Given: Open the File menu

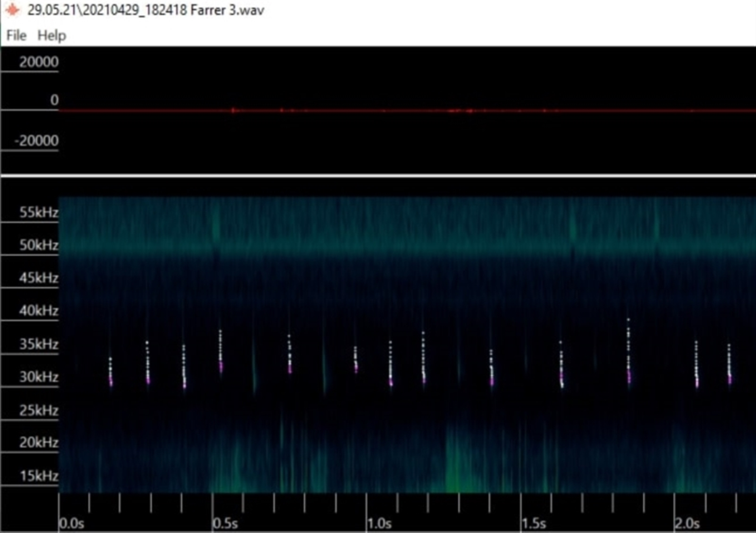Looking at the screenshot, I should click(16, 35).
